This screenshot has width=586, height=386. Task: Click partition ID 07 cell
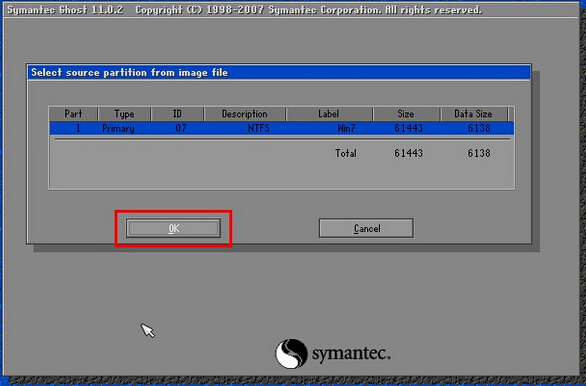point(181,128)
